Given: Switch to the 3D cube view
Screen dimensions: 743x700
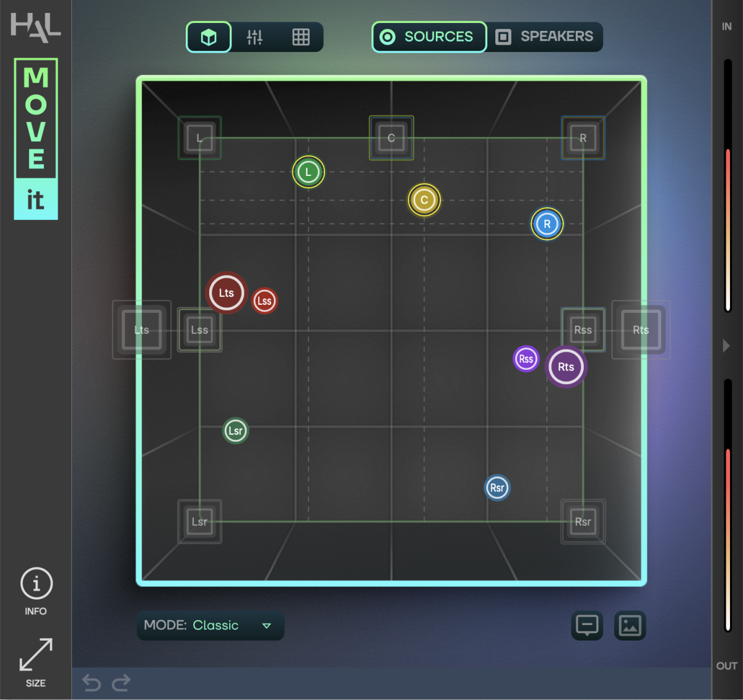Looking at the screenshot, I should pos(209,37).
